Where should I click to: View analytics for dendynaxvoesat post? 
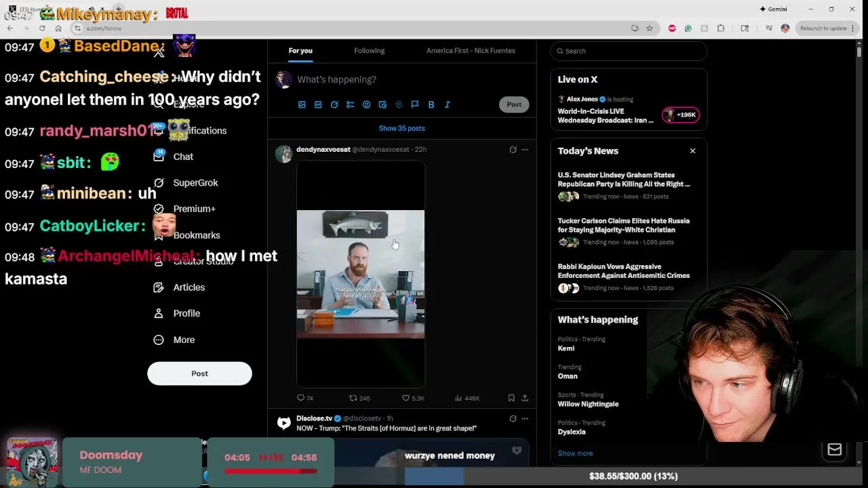[x=467, y=399]
